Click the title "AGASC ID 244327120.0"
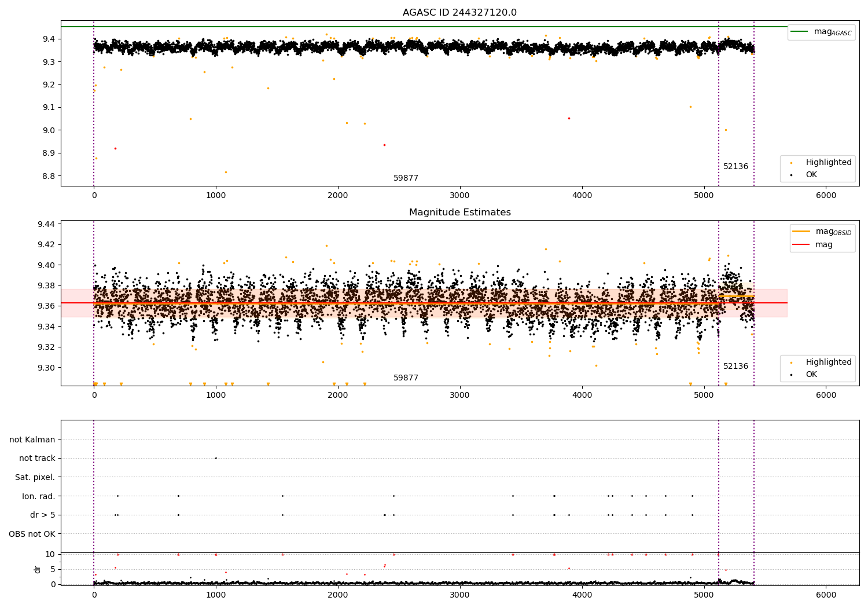Viewport: 868px width, 608px height. click(459, 13)
